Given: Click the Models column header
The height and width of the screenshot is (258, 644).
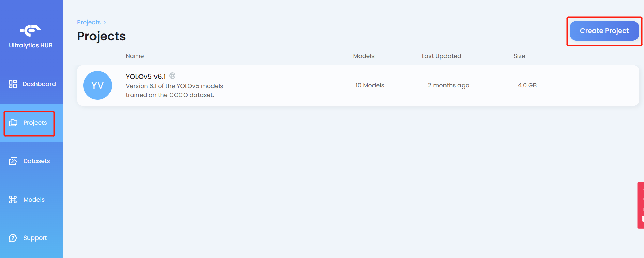Looking at the screenshot, I should coord(364,56).
